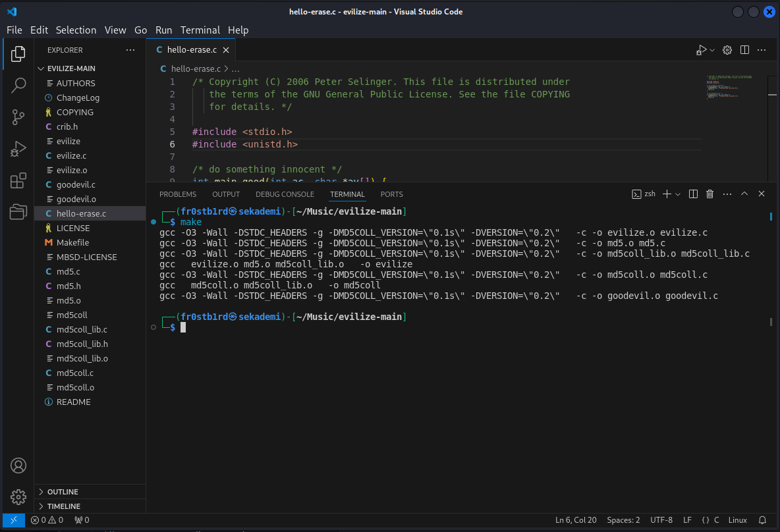Click Ln 6, Col 20 position indicator
This screenshot has height=532, width=780.
pos(576,520)
